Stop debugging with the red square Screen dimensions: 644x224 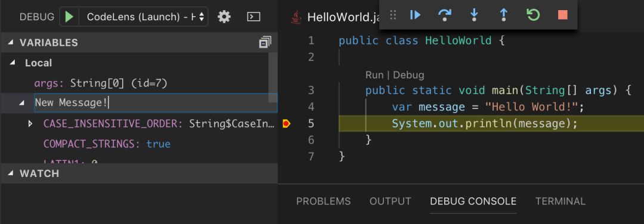pyautogui.click(x=563, y=15)
